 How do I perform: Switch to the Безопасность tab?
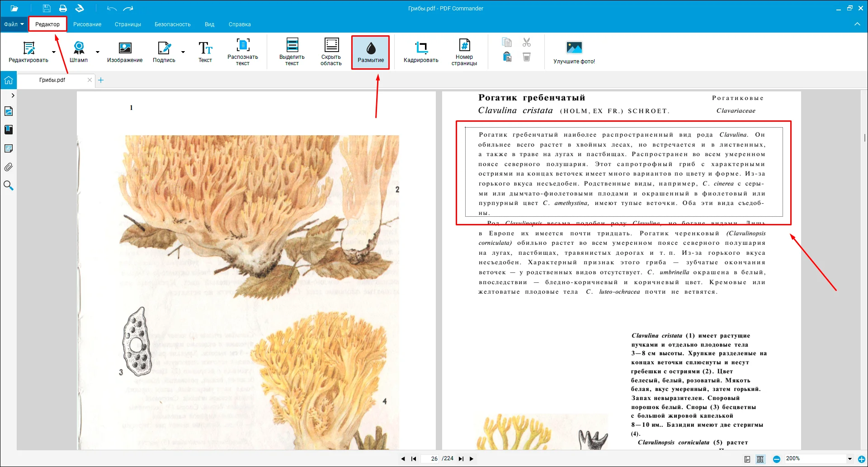click(x=173, y=24)
